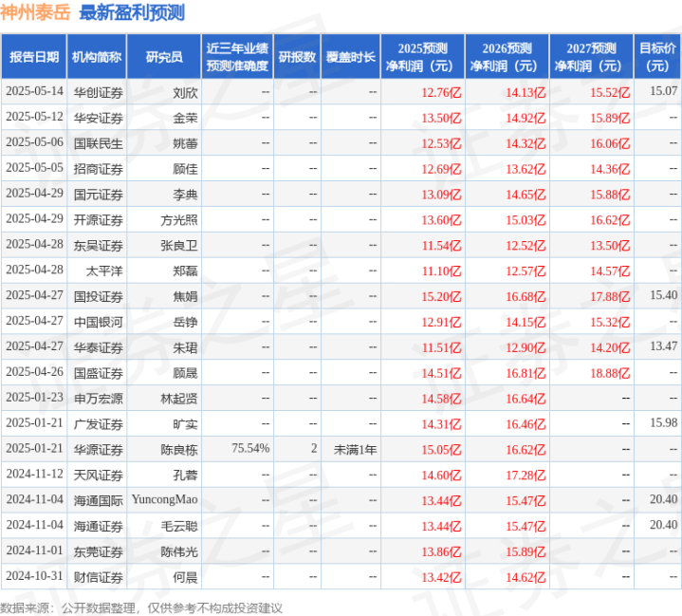Screen dimensions: 682x616
Task: Click the 17.88亿 forecast value
Action: pyautogui.click(x=610, y=297)
